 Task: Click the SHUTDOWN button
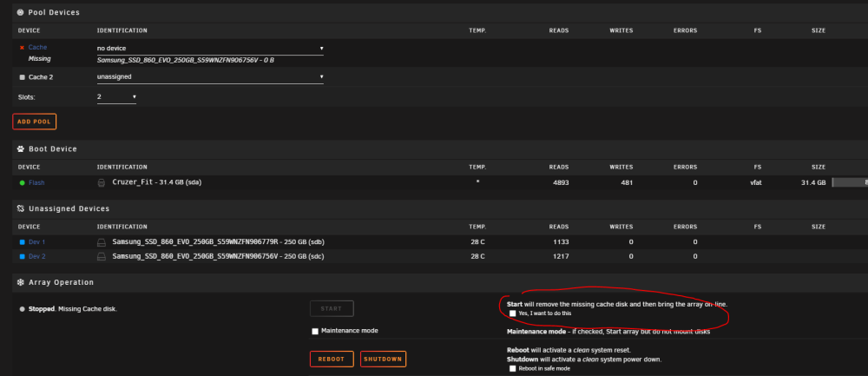coord(383,359)
